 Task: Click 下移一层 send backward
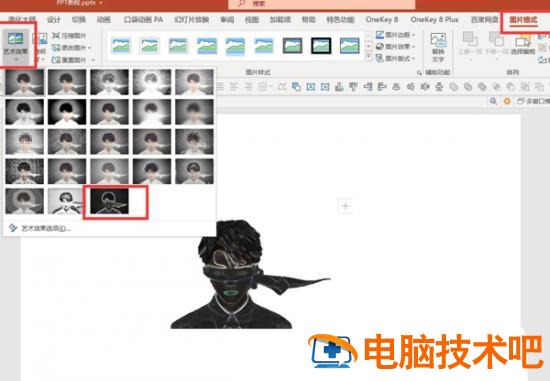pos(496,46)
